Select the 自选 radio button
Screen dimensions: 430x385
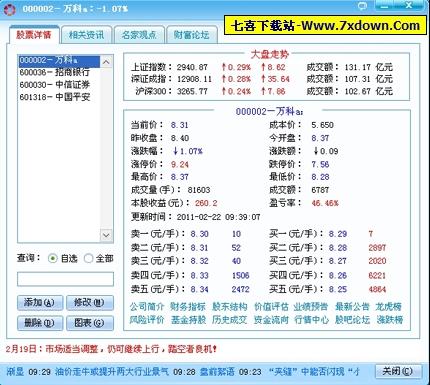[52, 258]
